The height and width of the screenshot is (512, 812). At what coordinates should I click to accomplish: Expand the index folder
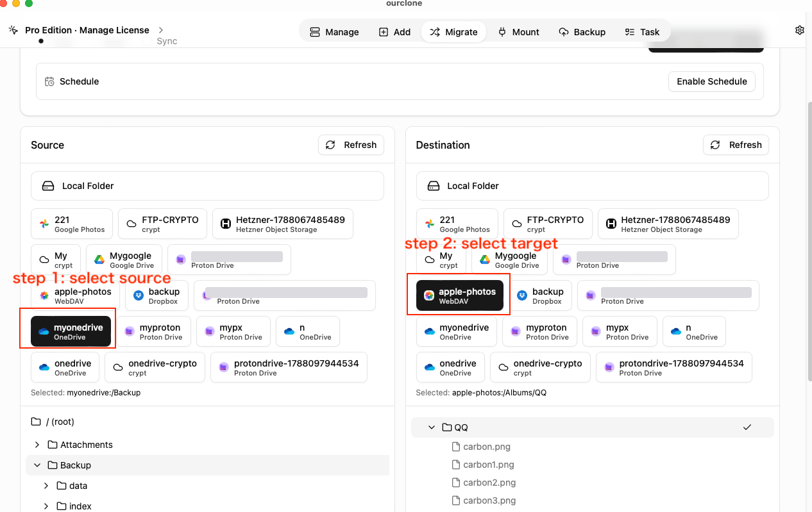pos(46,506)
